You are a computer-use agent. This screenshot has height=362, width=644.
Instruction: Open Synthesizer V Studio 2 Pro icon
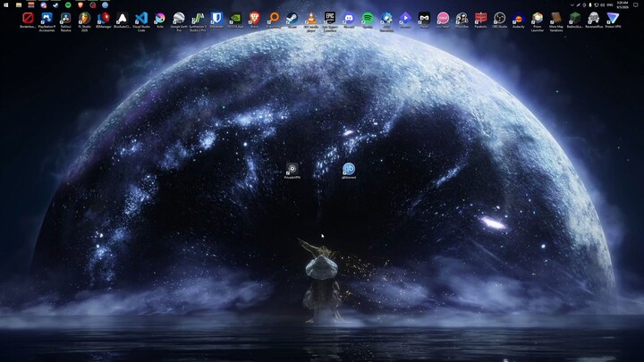(198, 21)
